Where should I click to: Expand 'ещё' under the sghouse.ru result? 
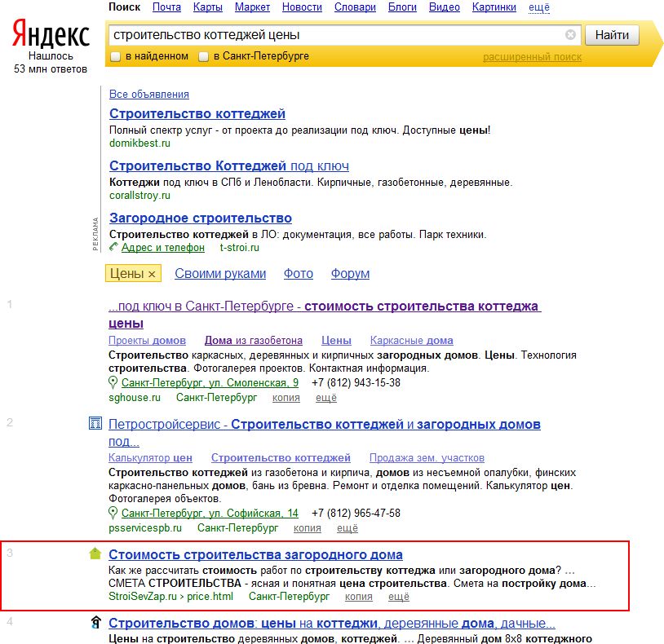point(326,398)
